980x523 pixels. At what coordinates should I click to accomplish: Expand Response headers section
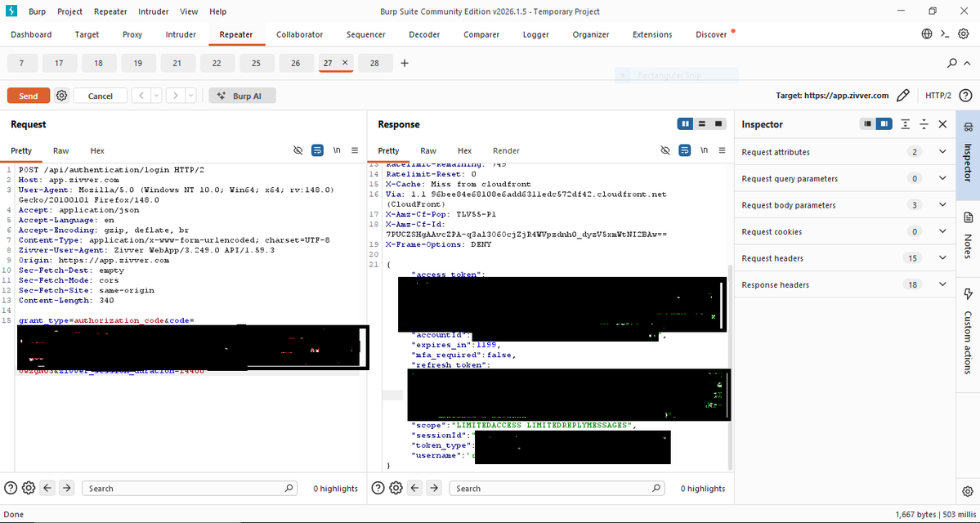pyautogui.click(x=943, y=285)
